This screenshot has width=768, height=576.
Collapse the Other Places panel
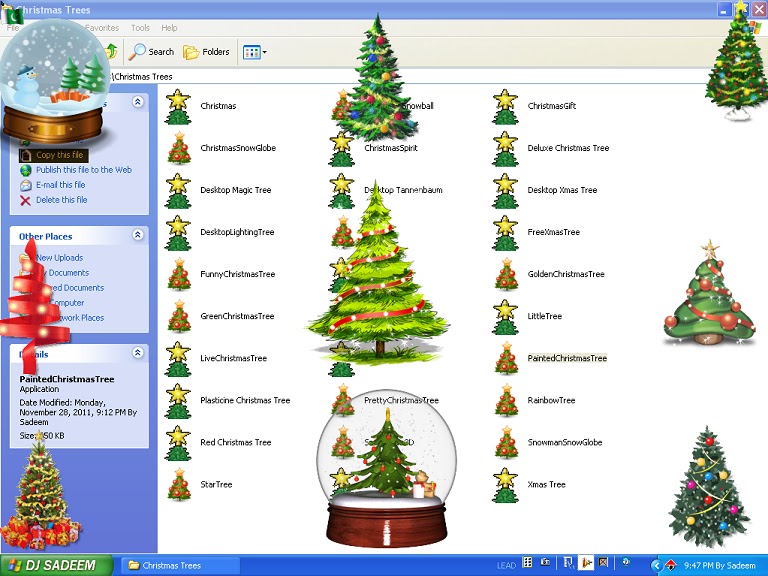138,235
